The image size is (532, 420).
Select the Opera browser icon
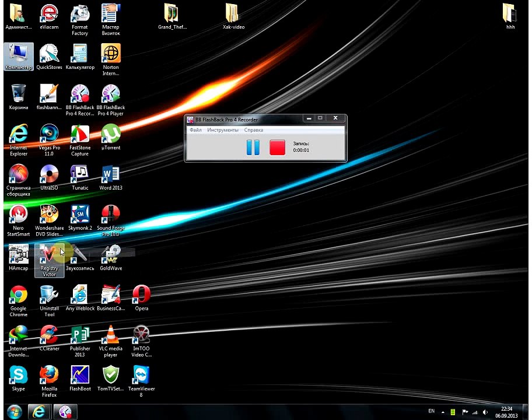coord(142,298)
